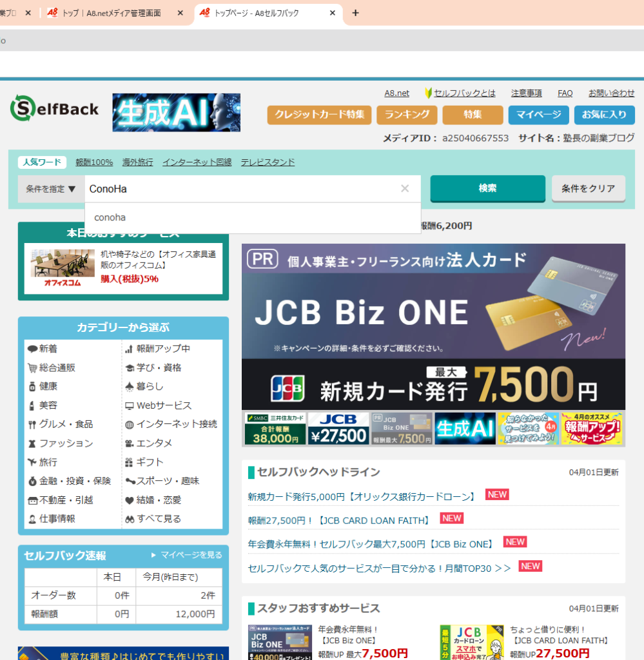Open the FAQ link
This screenshot has width=644, height=660.
(x=565, y=93)
